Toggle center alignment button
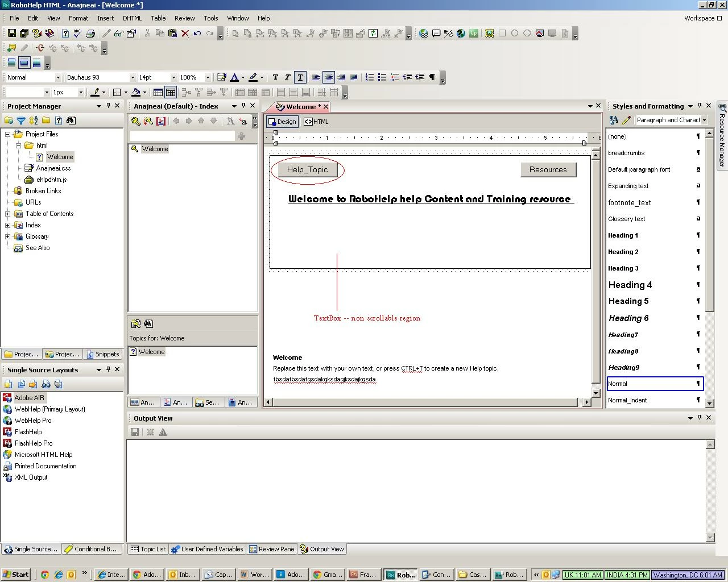 click(x=329, y=77)
